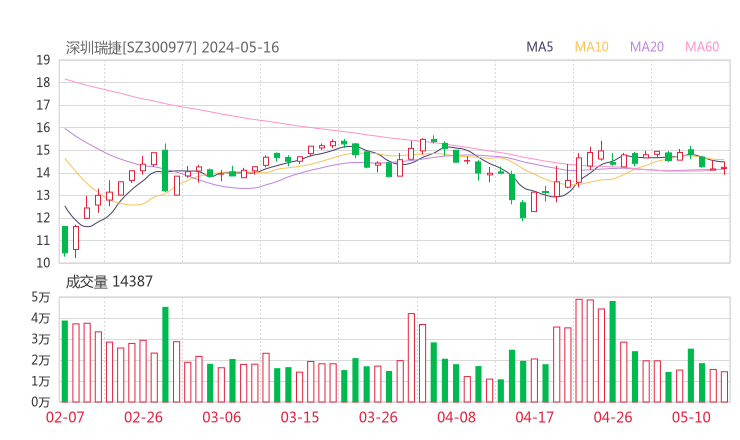Click the MA10 legend label
The image size is (740, 440).
pos(591,47)
